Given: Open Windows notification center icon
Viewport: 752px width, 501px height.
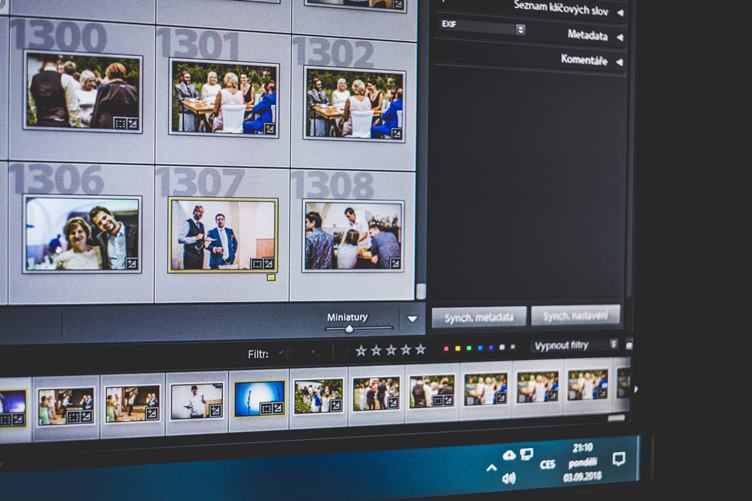Looking at the screenshot, I should (x=619, y=459).
